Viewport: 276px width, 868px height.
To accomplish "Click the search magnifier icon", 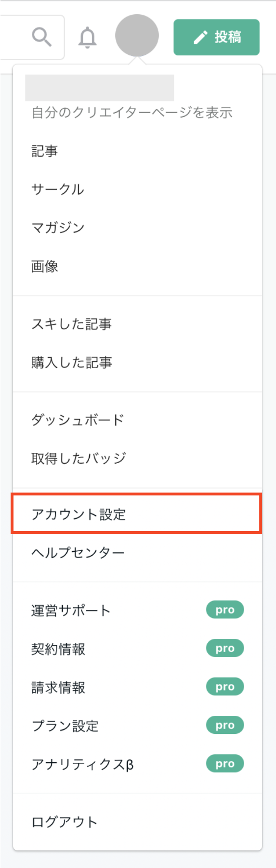I will click(42, 37).
